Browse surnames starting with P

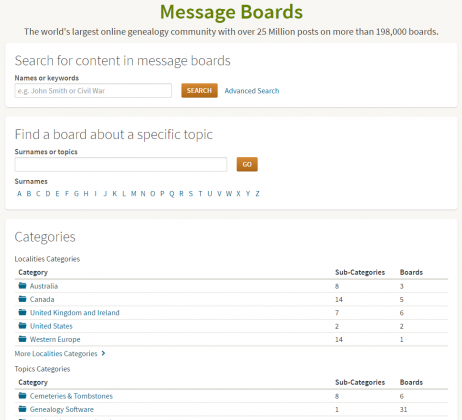162,194
